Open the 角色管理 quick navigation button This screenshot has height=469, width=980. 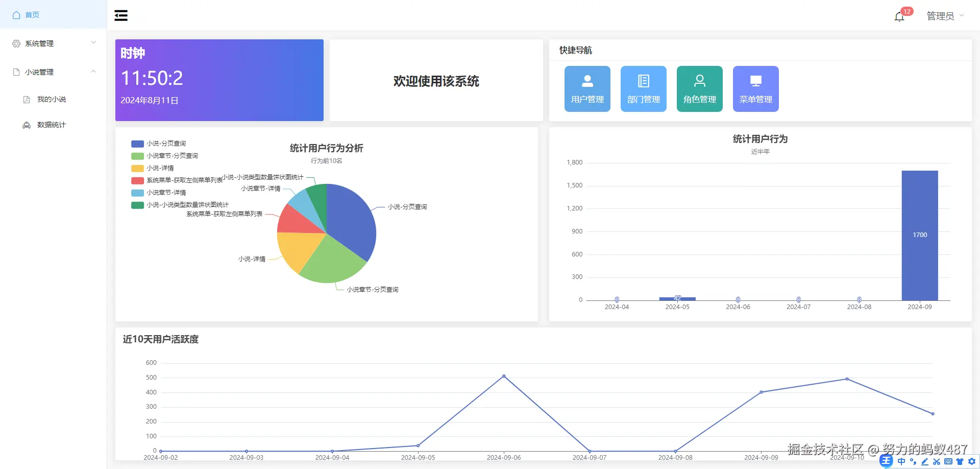pyautogui.click(x=700, y=89)
